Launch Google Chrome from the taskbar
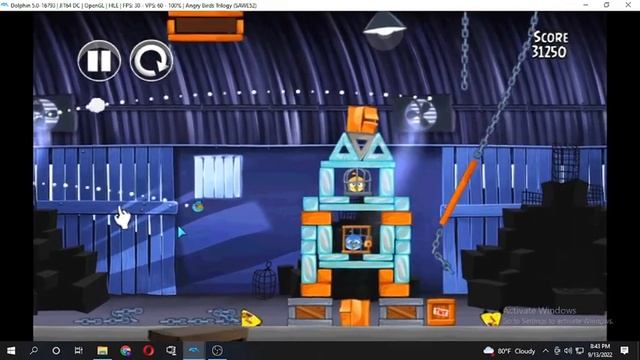 tap(125, 351)
